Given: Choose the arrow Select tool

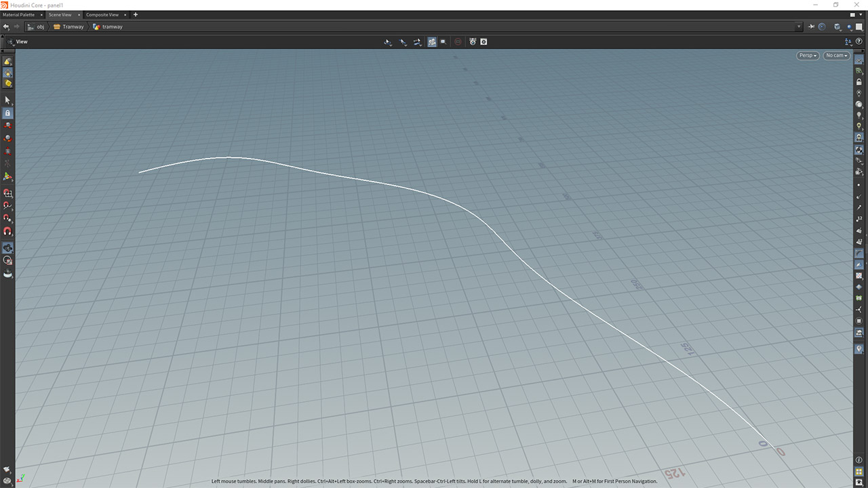Looking at the screenshot, I should (x=7, y=100).
